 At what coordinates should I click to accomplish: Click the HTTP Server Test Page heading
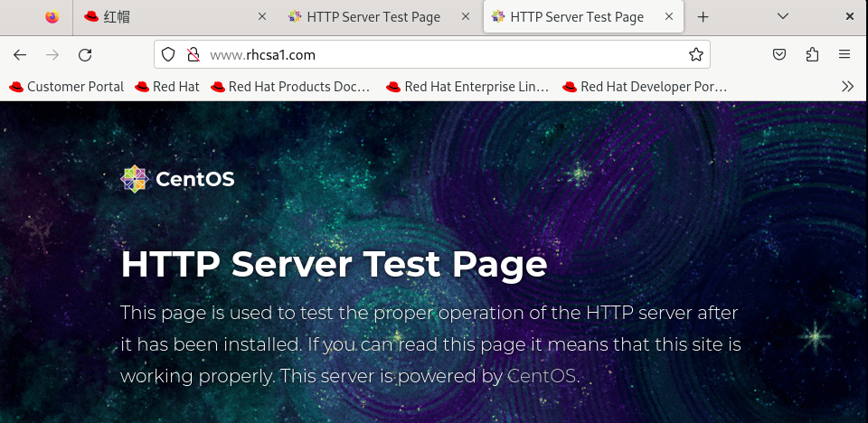tap(334, 264)
